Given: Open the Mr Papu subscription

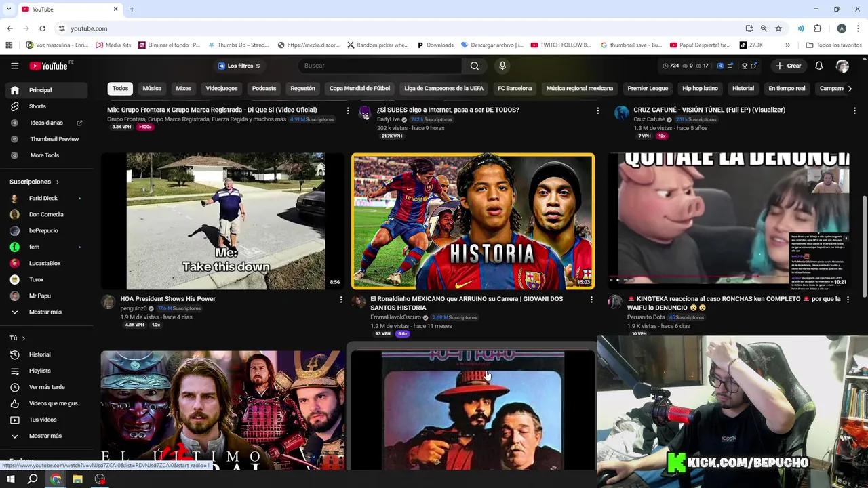Looking at the screenshot, I should 47,296.
